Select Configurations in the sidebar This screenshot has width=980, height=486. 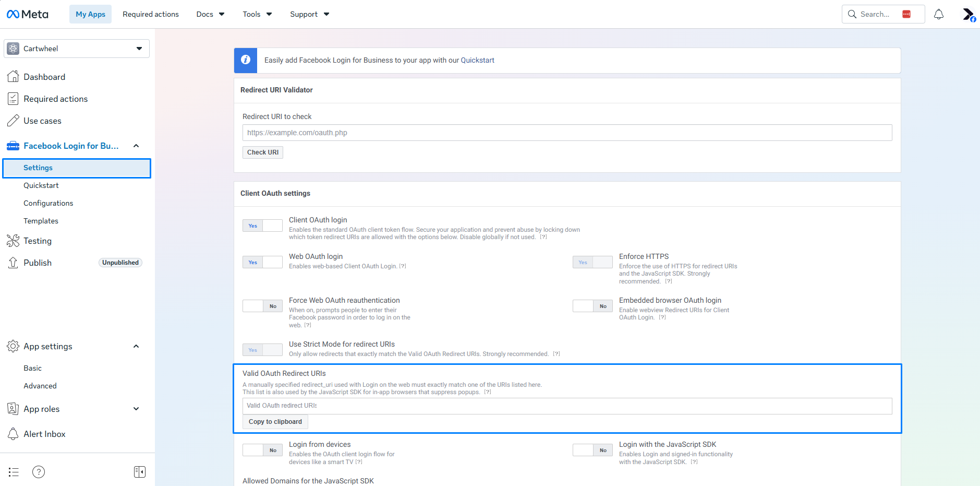[x=48, y=203]
